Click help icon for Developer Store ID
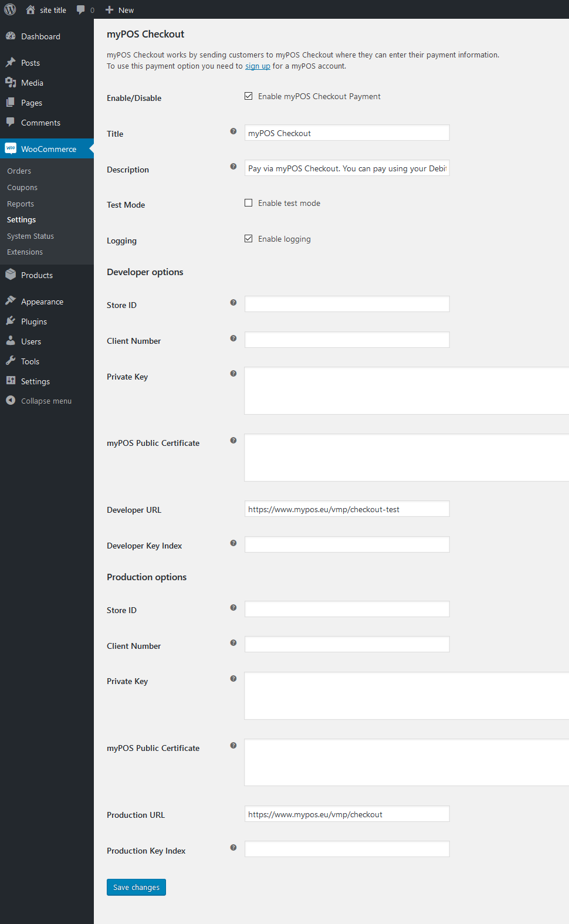This screenshot has width=569, height=924. [233, 303]
